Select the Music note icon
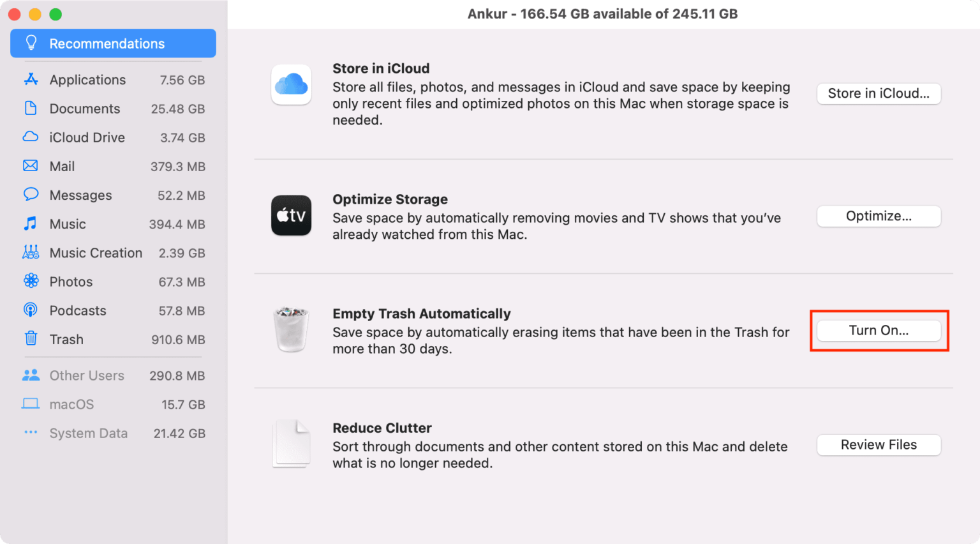Image resolution: width=980 pixels, height=544 pixels. tap(31, 224)
